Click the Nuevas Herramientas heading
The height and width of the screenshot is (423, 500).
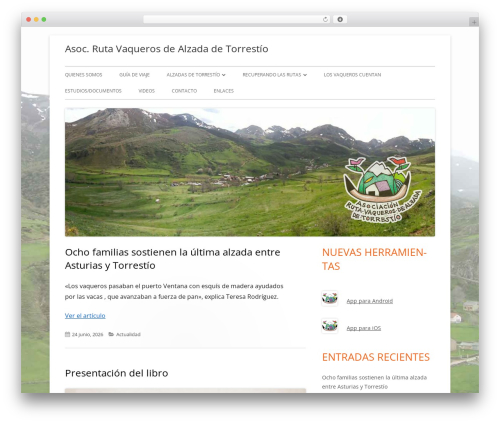pyautogui.click(x=374, y=259)
